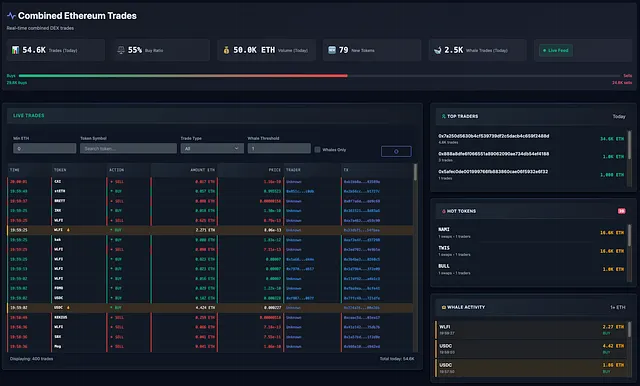640x386 pixels.
Task: Focus the Min ETH input field
Action: [x=44, y=149]
